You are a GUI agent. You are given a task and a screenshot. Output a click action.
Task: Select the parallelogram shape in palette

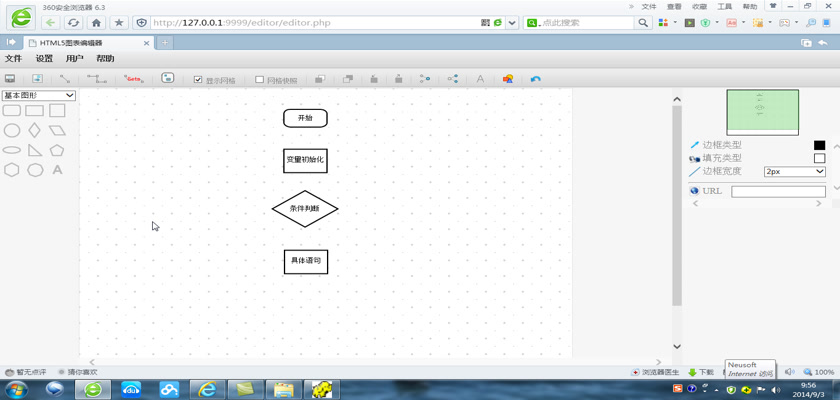57,130
